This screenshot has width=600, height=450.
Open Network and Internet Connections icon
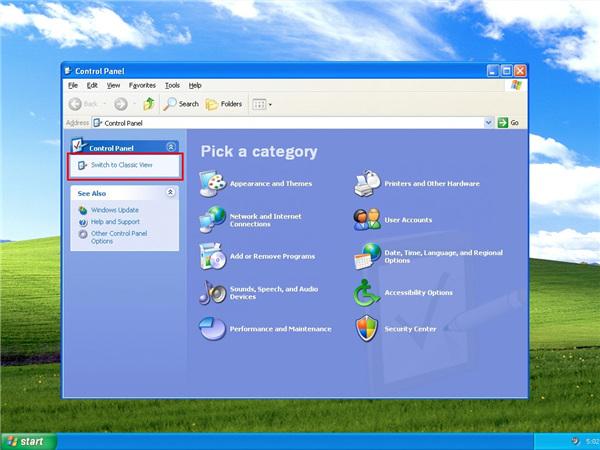pos(213,220)
